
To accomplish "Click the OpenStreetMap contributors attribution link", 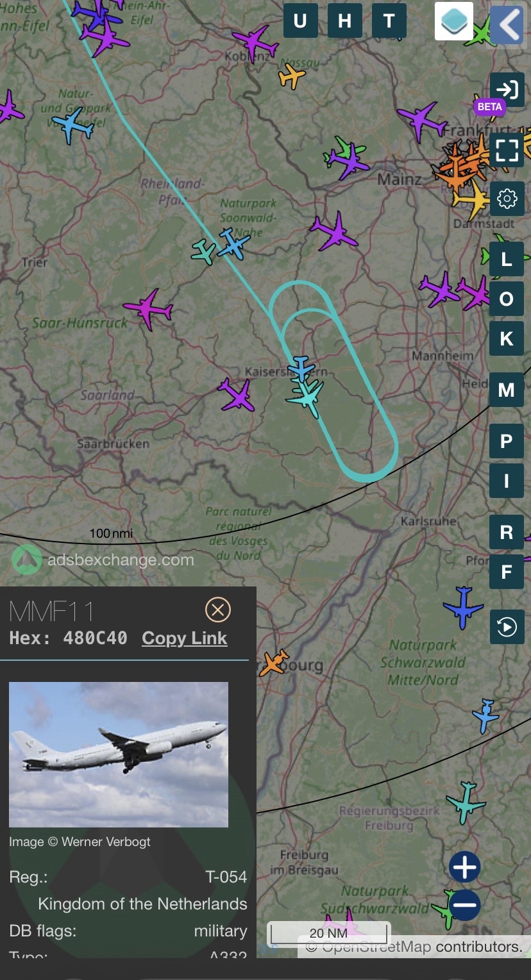I will coord(423,947).
